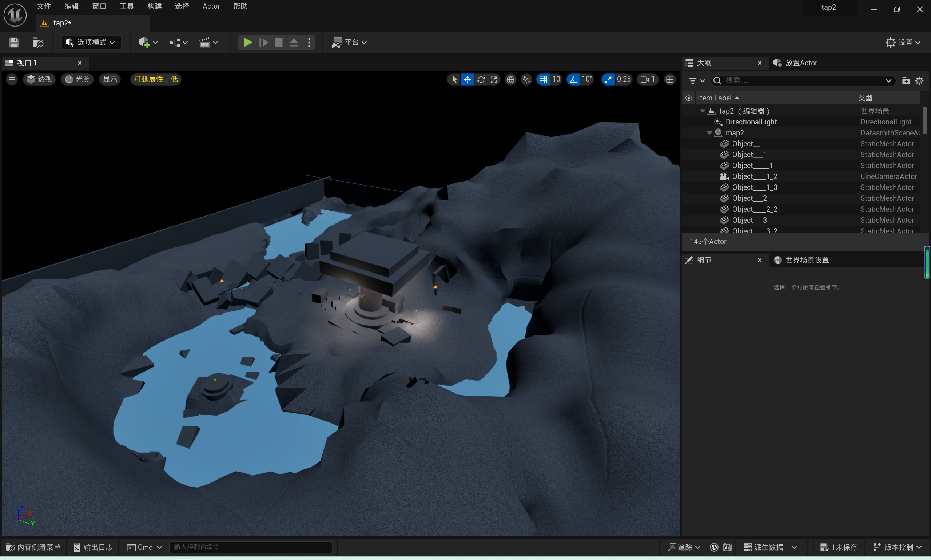Click the skip frame play button
The width and height of the screenshot is (931, 560).
pos(263,42)
